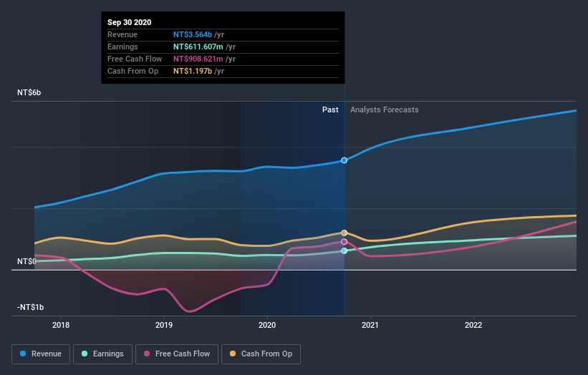Click the Cash From Op tooltip row label
This screenshot has width=588, height=375.
coord(132,71)
